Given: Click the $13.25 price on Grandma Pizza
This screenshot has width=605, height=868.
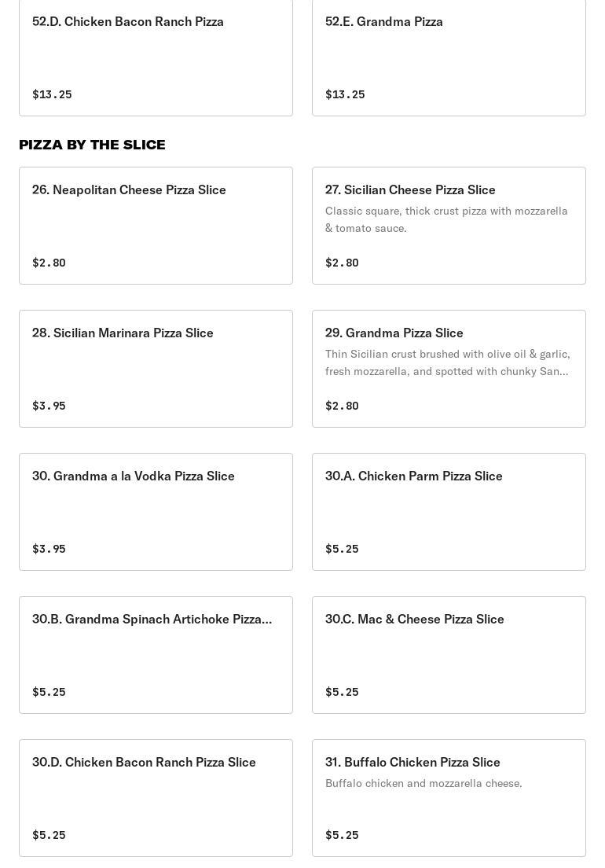Looking at the screenshot, I should coord(345,94).
